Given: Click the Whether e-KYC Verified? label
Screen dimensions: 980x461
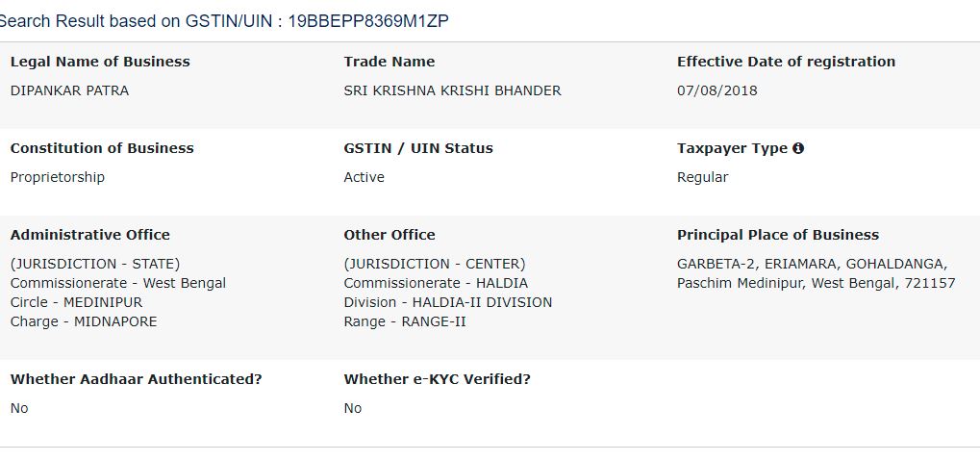Looking at the screenshot, I should 437,379.
